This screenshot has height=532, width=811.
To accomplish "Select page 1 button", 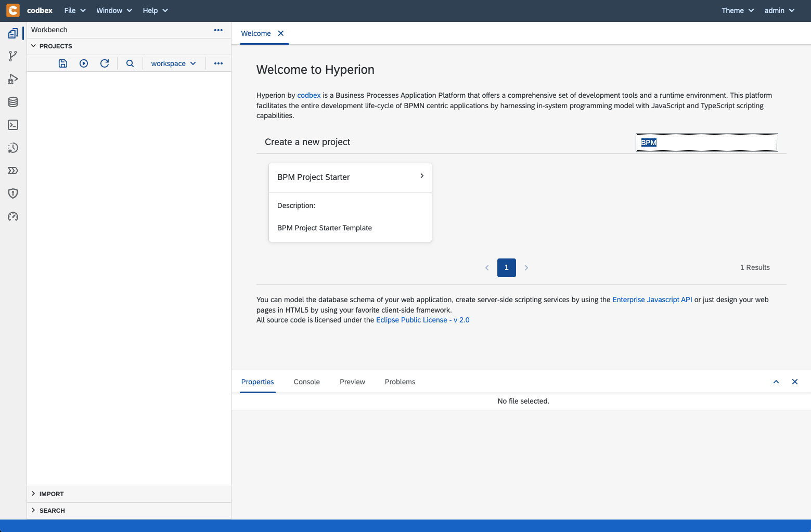I will click(x=507, y=268).
